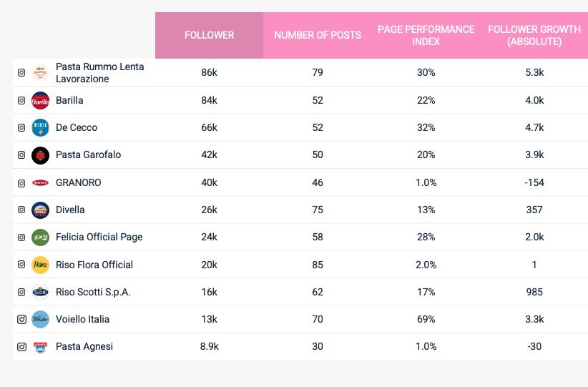Open Felicia Official Page profile link
588x387 pixels.
[99, 237]
